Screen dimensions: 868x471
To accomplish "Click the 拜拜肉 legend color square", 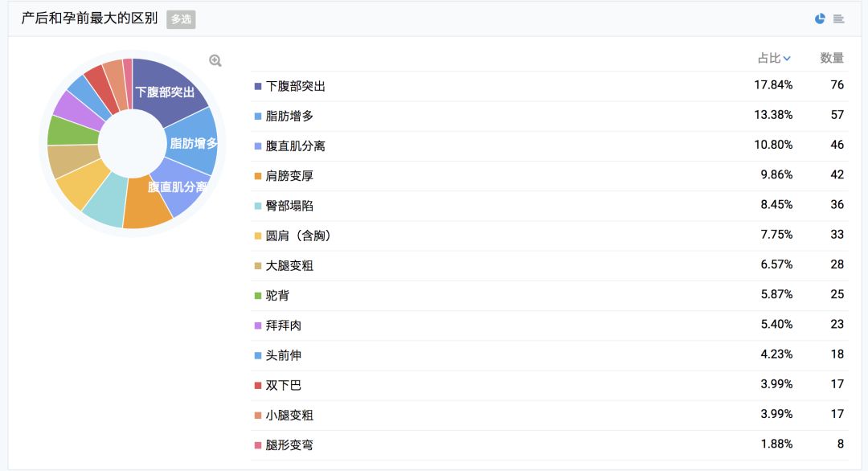I will click(257, 326).
